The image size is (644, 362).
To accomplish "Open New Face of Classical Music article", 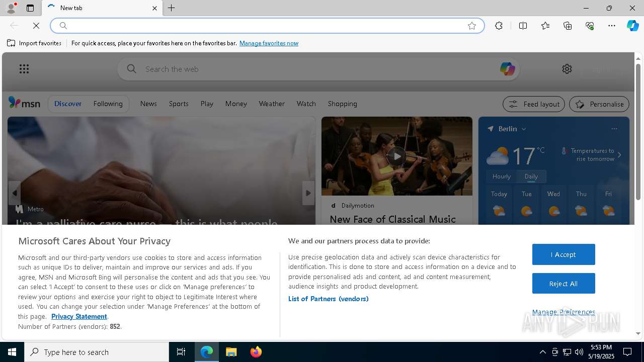I will point(392,219).
